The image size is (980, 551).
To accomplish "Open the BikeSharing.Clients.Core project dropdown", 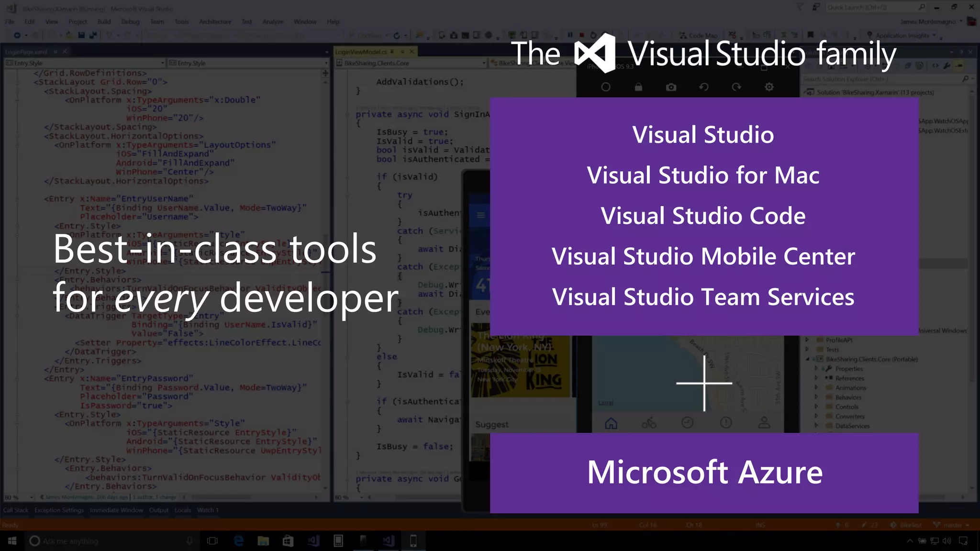I will (x=411, y=63).
